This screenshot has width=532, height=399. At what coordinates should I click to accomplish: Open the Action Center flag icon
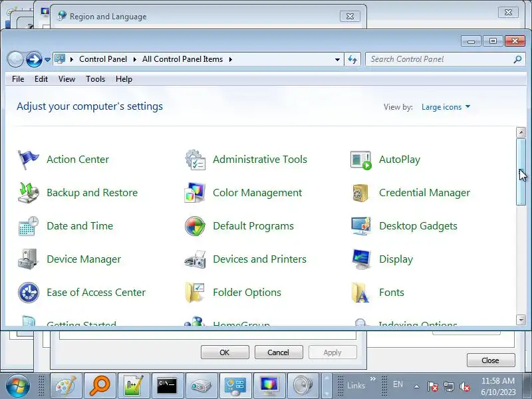(x=28, y=160)
